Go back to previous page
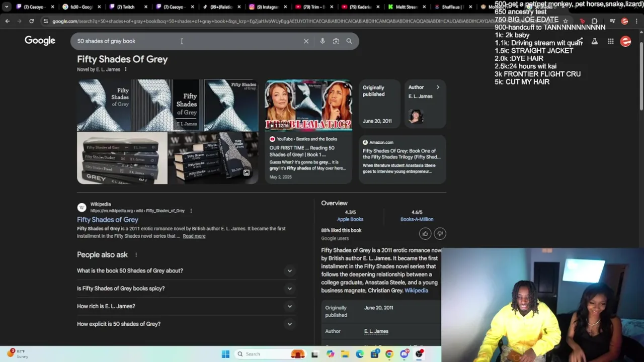Image resolution: width=644 pixels, height=362 pixels. [7, 21]
